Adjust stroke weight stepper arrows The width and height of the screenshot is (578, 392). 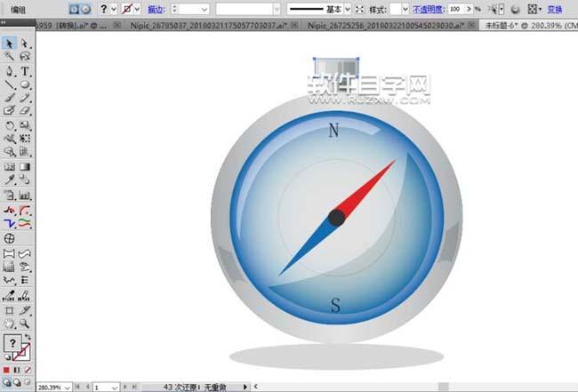coord(174,9)
